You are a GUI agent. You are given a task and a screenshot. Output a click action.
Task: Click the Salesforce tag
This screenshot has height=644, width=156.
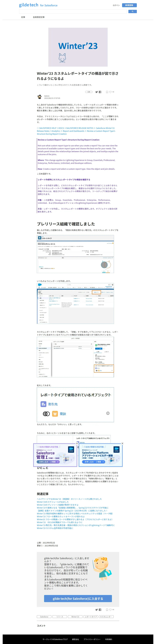[44, 617]
